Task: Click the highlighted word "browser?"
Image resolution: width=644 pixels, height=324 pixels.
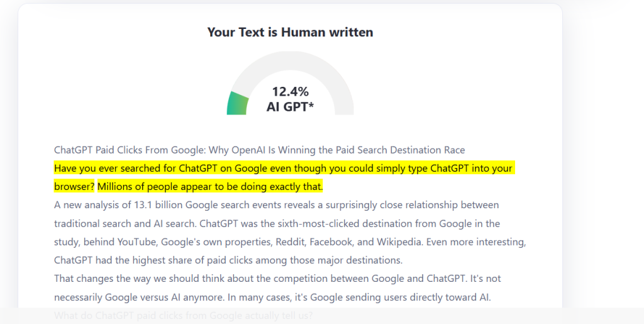Action: [x=74, y=186]
